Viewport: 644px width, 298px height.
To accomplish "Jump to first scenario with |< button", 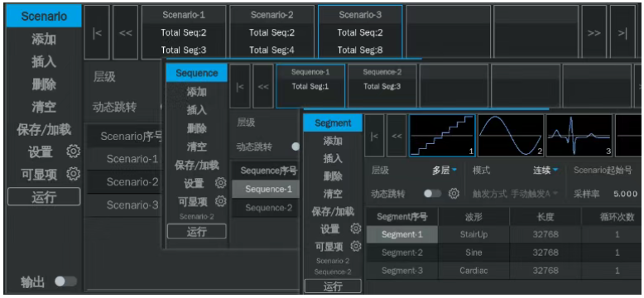I will (97, 32).
